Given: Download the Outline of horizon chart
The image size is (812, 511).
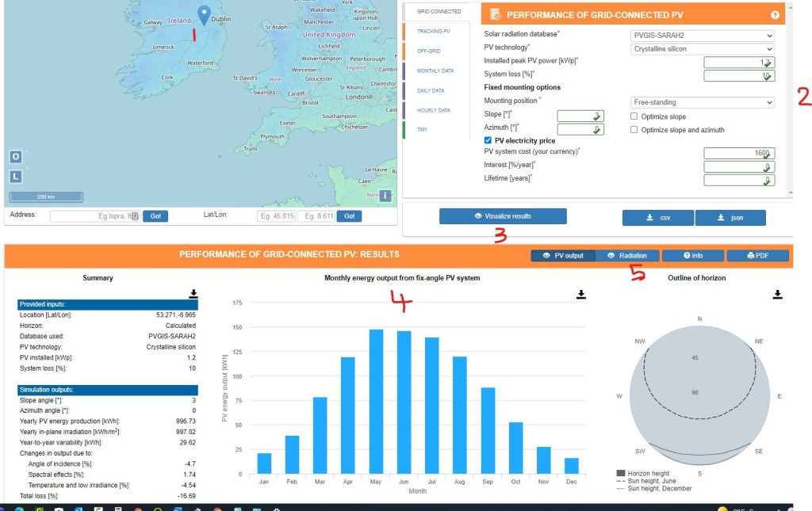Looking at the screenshot, I should 778,294.
